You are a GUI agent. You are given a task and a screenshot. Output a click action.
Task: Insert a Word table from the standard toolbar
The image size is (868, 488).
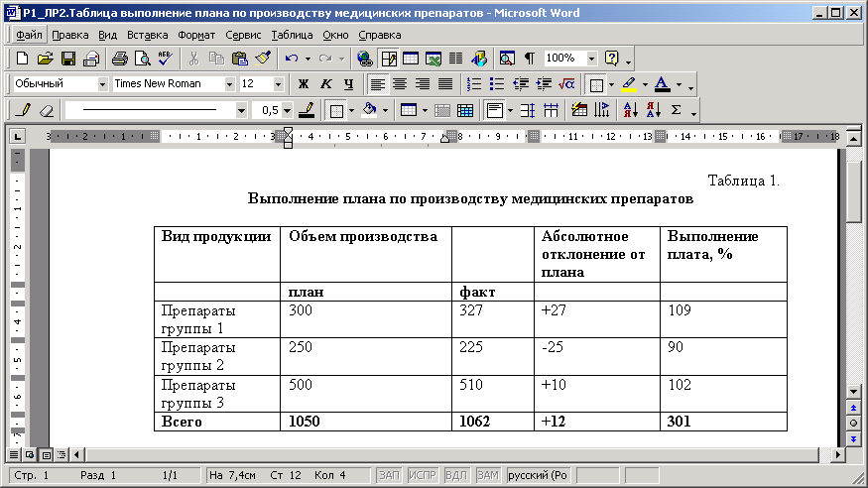[x=411, y=59]
